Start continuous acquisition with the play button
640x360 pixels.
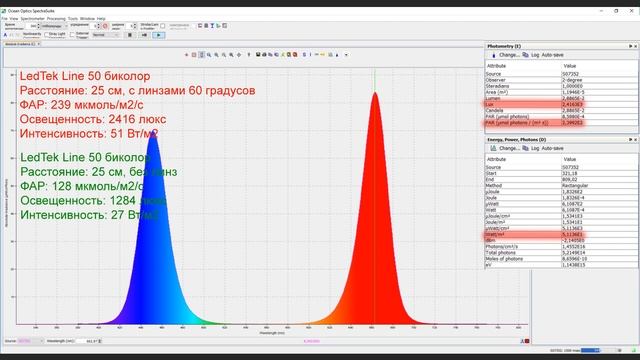click(159, 35)
